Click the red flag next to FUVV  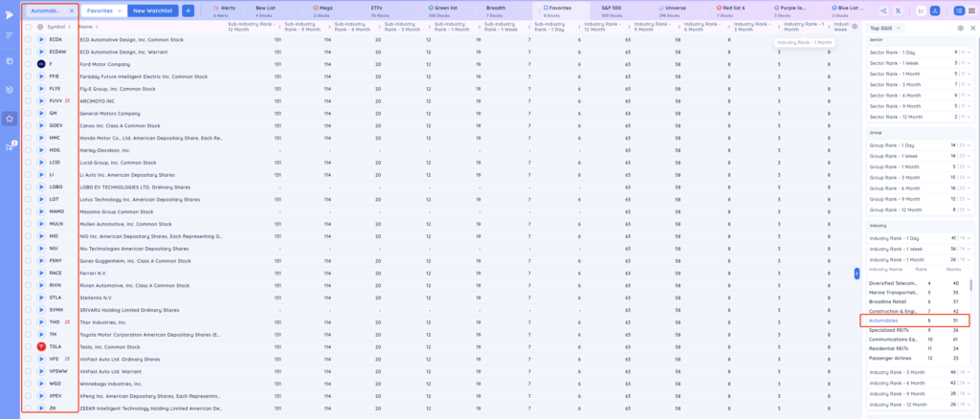[x=67, y=100]
